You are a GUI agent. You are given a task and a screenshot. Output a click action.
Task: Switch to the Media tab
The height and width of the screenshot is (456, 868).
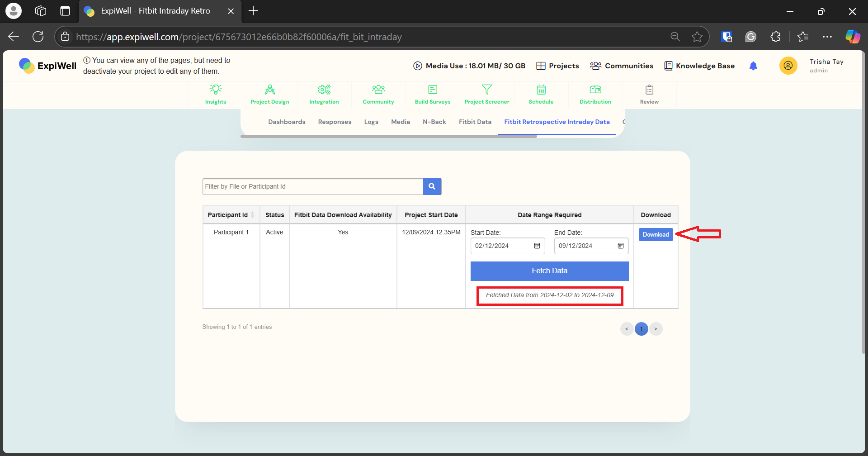pos(401,122)
